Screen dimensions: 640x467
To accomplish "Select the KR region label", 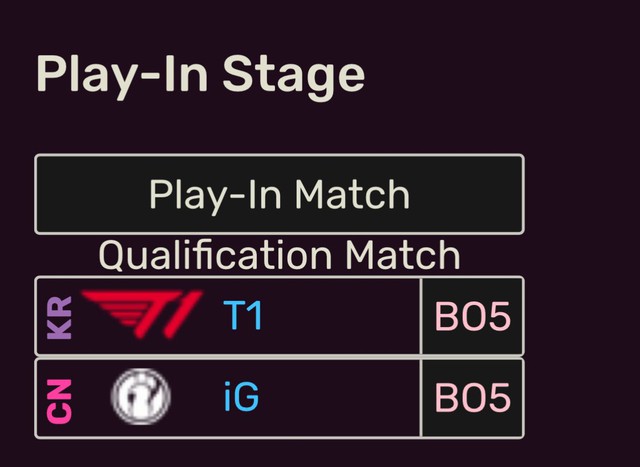I will (61, 316).
